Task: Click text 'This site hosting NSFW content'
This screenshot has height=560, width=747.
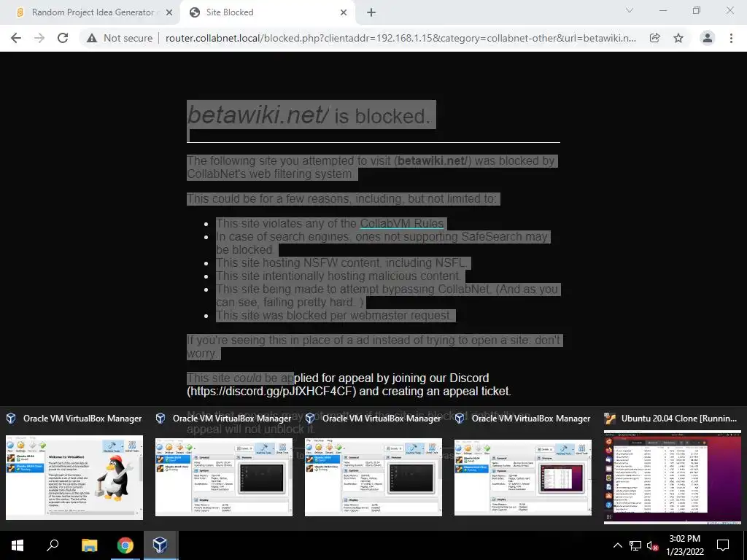Action: click(x=298, y=262)
